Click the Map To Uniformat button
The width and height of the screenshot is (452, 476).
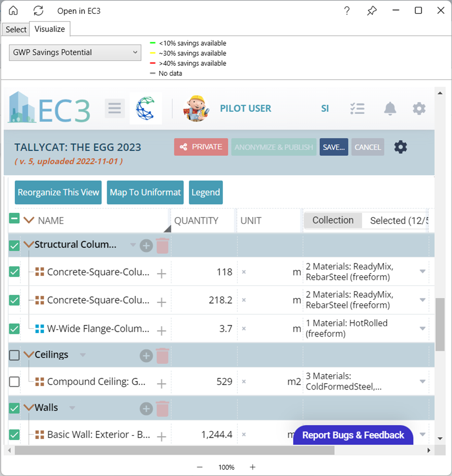point(145,193)
